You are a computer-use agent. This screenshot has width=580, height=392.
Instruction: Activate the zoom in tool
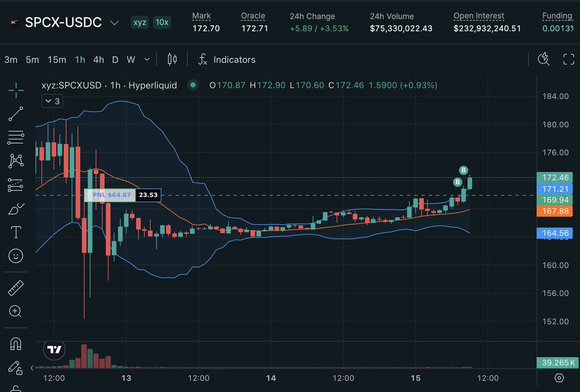pyautogui.click(x=16, y=312)
